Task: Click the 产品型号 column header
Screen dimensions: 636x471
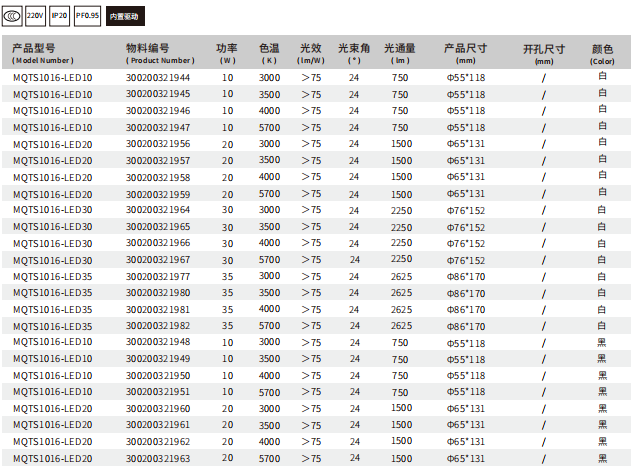Action: tap(43, 53)
